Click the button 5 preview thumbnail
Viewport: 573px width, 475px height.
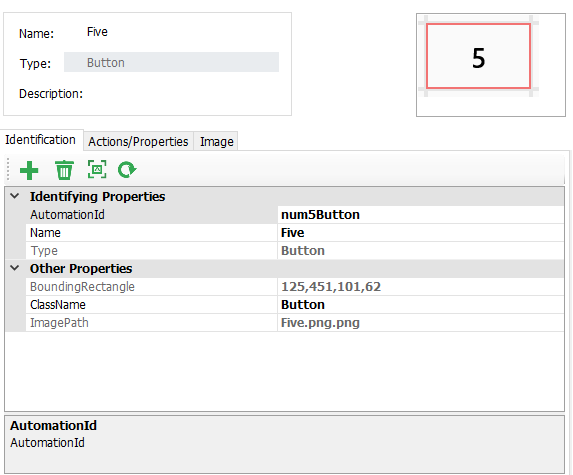(478, 56)
